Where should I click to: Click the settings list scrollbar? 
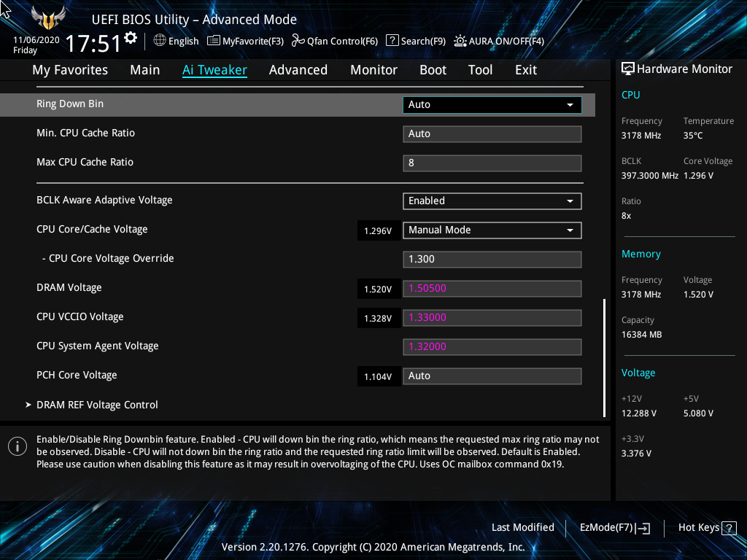coord(605,358)
